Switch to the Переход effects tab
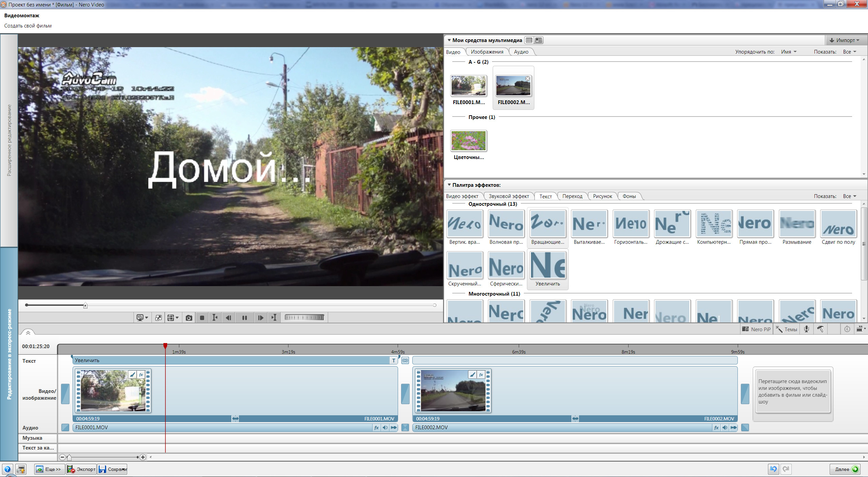Image resolution: width=868 pixels, height=477 pixels. coord(572,196)
